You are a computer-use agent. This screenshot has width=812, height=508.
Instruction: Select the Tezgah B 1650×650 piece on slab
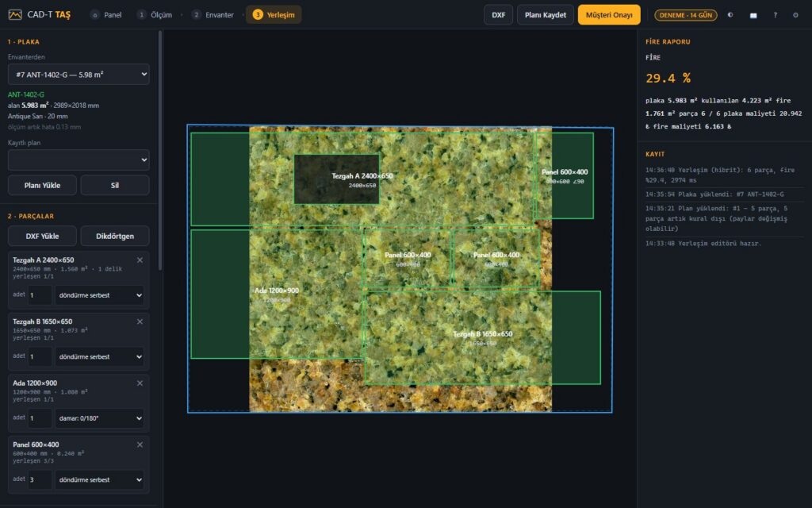point(483,337)
